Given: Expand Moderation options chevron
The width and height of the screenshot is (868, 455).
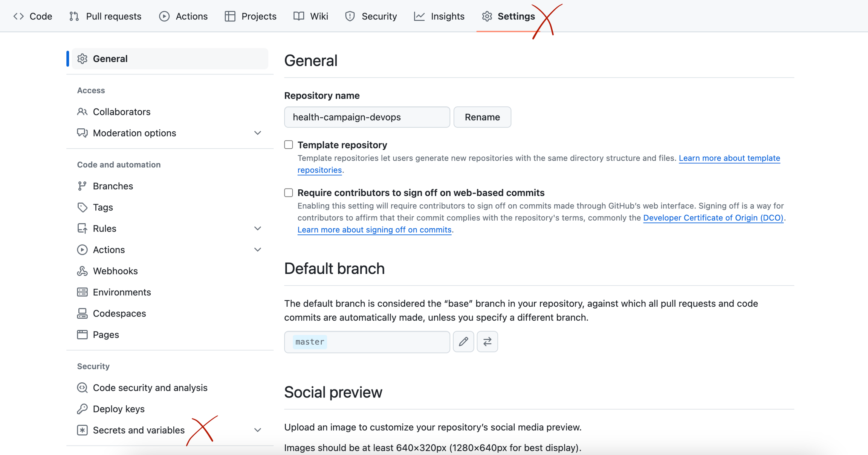Looking at the screenshot, I should pyautogui.click(x=258, y=133).
